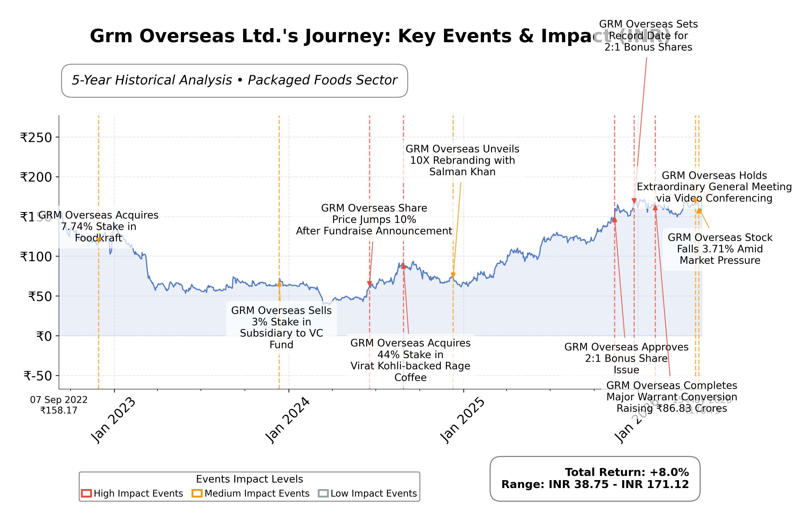Click the ₹250 y-axis label
812x521 pixels.
pos(36,138)
